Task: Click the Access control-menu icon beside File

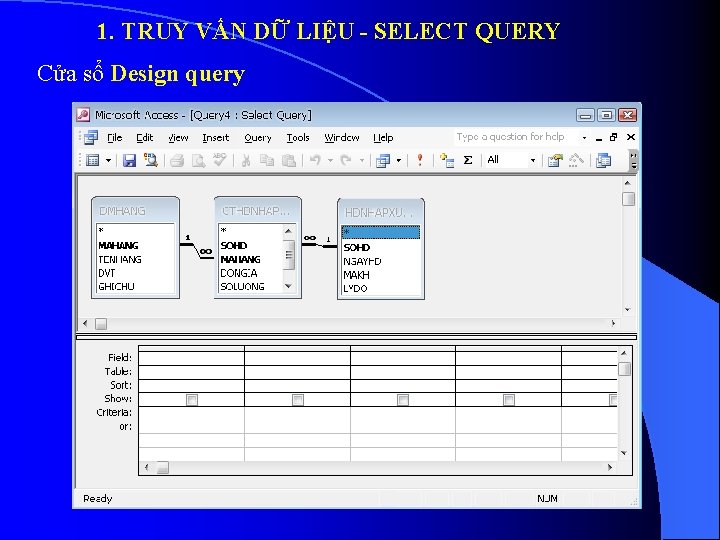Action: coord(91,137)
